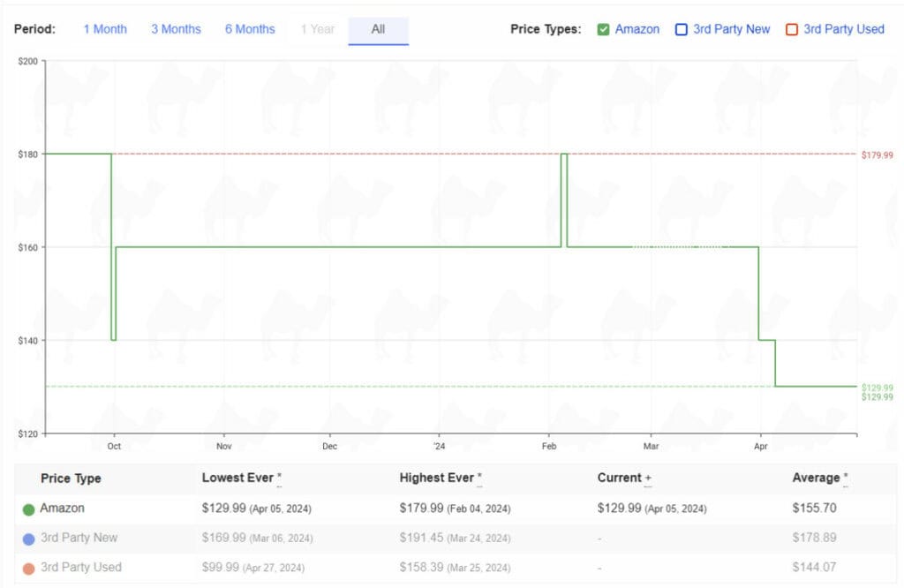The height and width of the screenshot is (588, 904).
Task: Click the 3rd Party Used table row label
Action: (80, 567)
